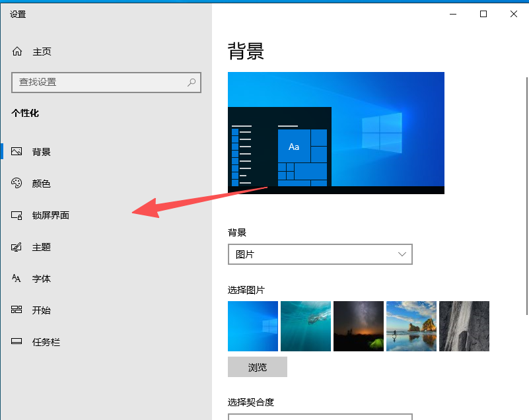Click the search magnifier in 查找设置 box
529x420 pixels.
coord(191,82)
